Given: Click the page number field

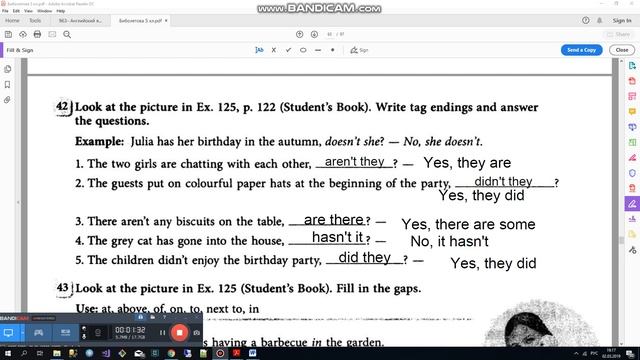Looking at the screenshot, I should (329, 34).
